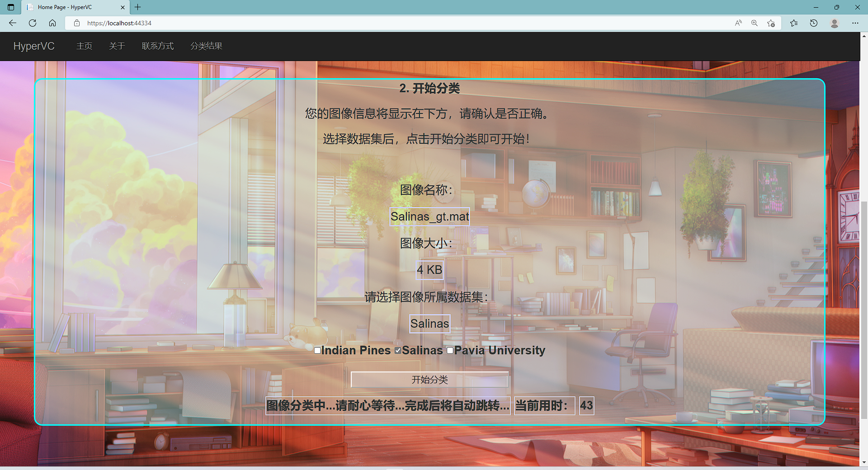Open a new tab with plus button
868x470 pixels.
click(138, 7)
